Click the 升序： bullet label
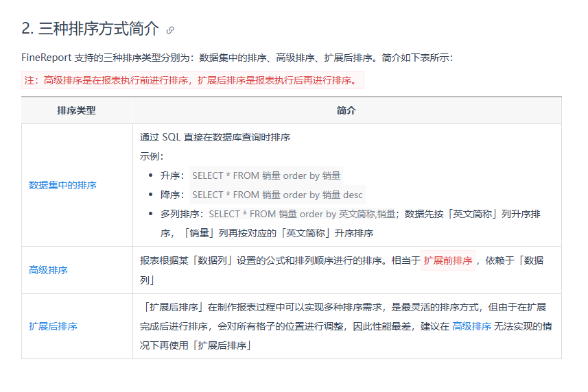This screenshot has height=392, width=588. pos(172,175)
